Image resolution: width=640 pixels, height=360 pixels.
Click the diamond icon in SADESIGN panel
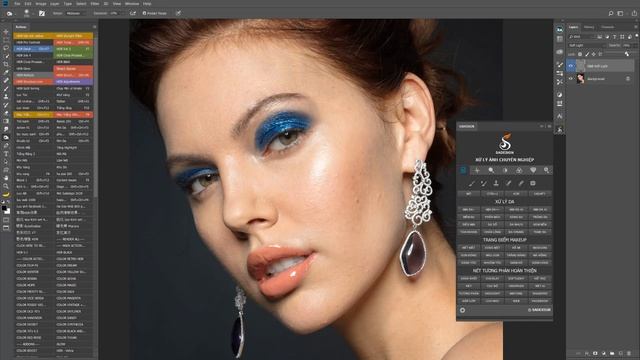(533, 170)
